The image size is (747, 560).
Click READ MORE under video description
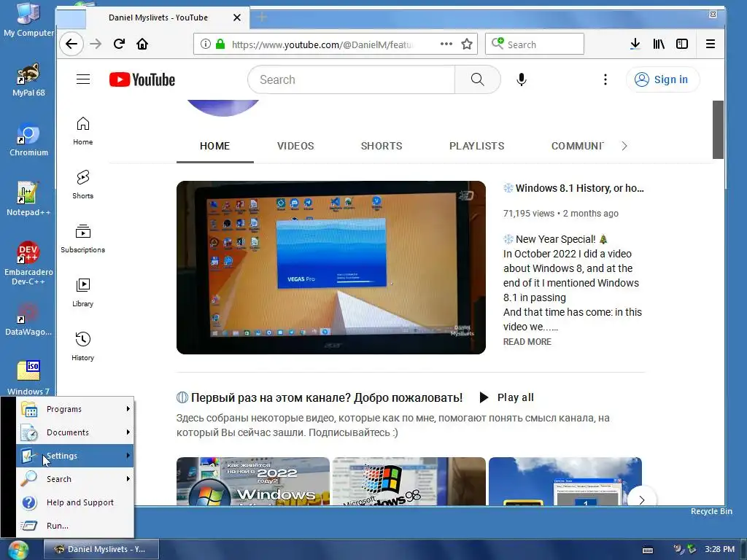click(527, 342)
